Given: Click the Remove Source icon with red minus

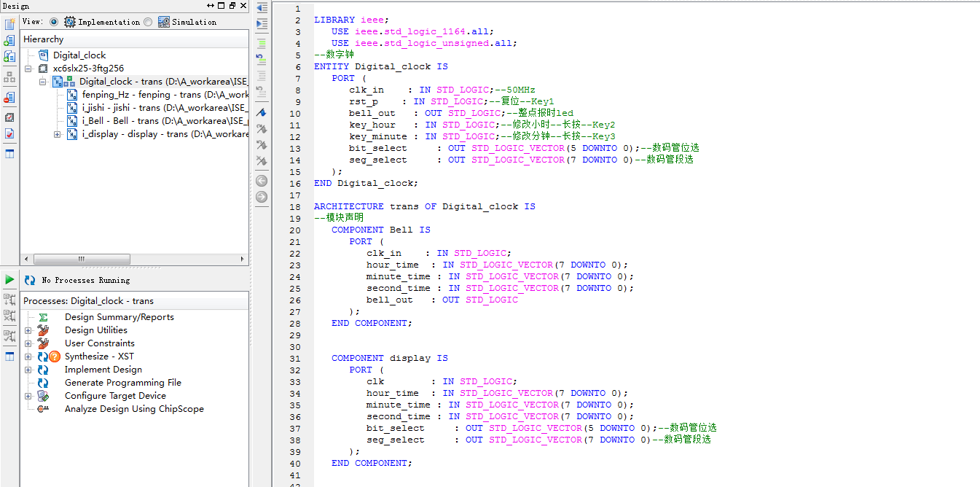Looking at the screenshot, I should click(x=9, y=97).
